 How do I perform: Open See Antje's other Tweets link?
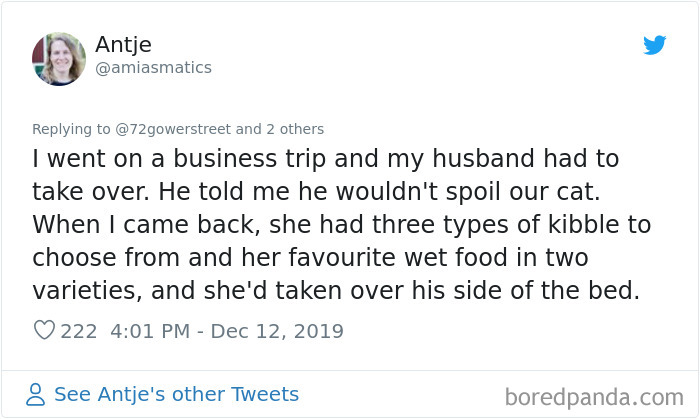[176, 394]
